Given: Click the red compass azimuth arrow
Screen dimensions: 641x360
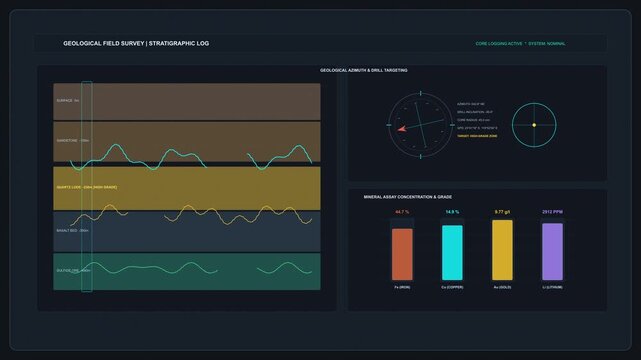Looking at the screenshot, I should (402, 129).
